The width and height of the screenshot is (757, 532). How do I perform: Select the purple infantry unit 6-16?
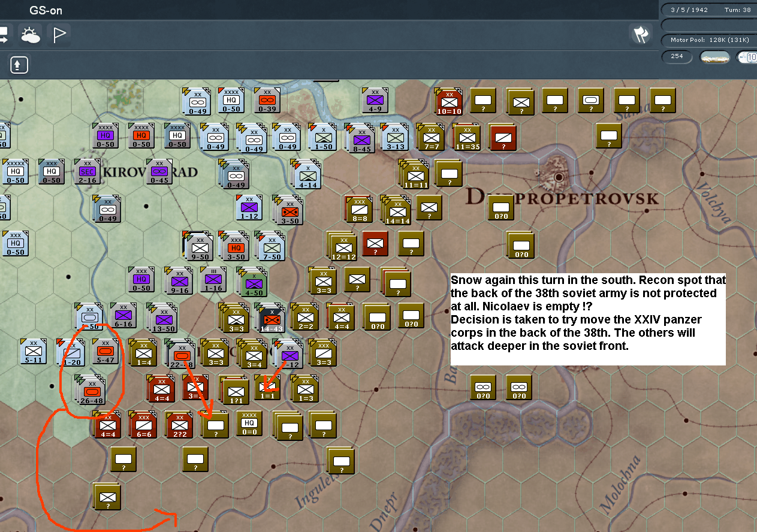click(123, 316)
